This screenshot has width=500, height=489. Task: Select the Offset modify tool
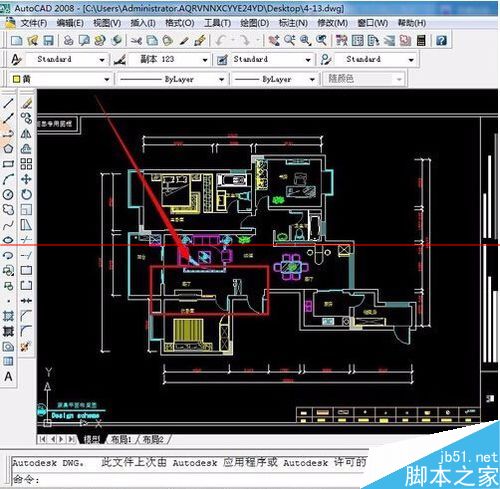click(26, 149)
